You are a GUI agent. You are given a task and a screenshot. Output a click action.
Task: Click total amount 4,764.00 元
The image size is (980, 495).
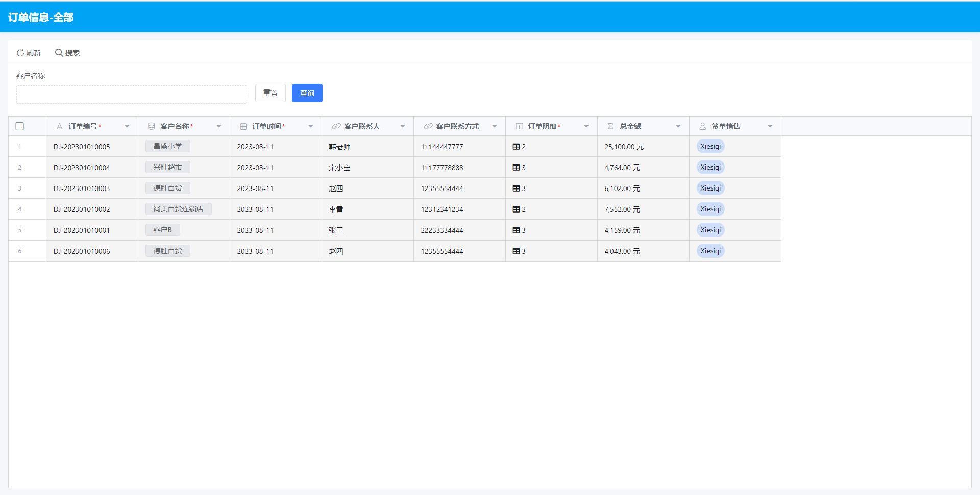click(622, 168)
